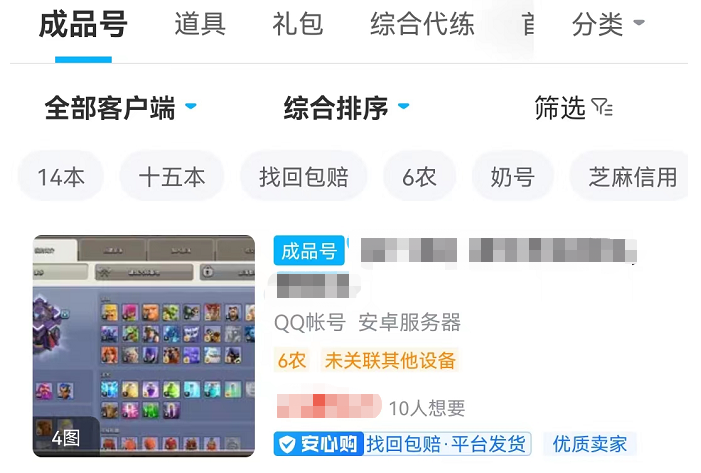The height and width of the screenshot is (473, 701).
Task: Click the blue 成品号 listing tag
Action: coord(309,250)
